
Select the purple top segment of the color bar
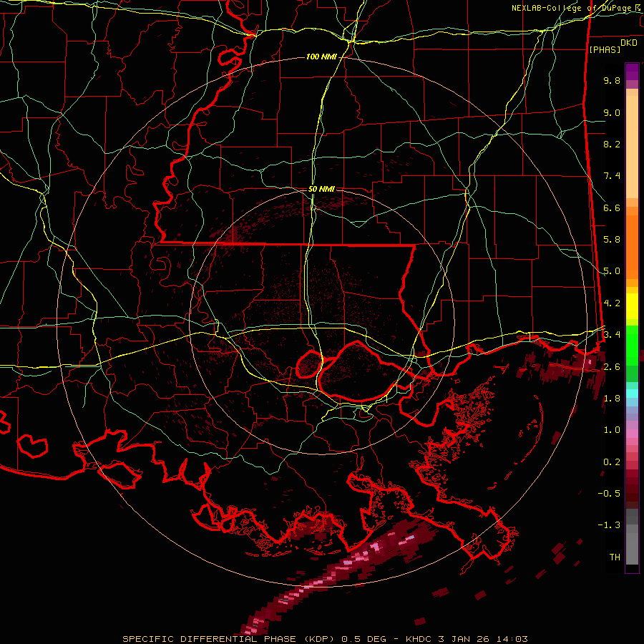coord(632,72)
